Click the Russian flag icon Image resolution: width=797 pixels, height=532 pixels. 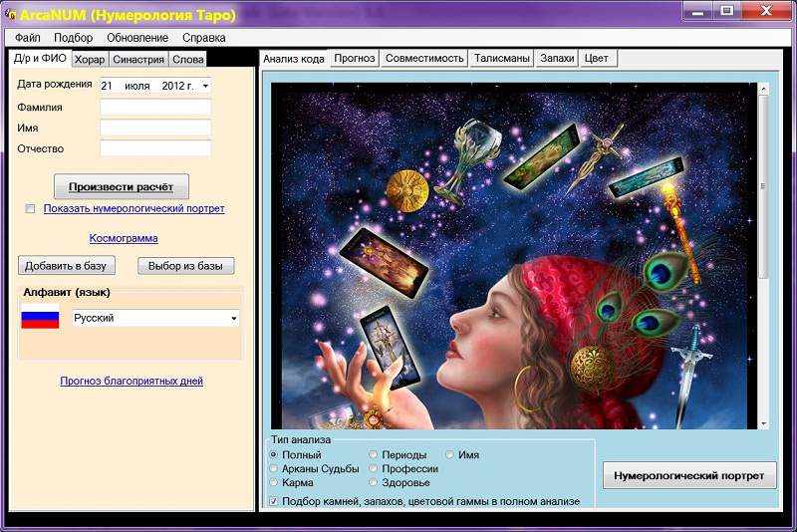tap(40, 319)
